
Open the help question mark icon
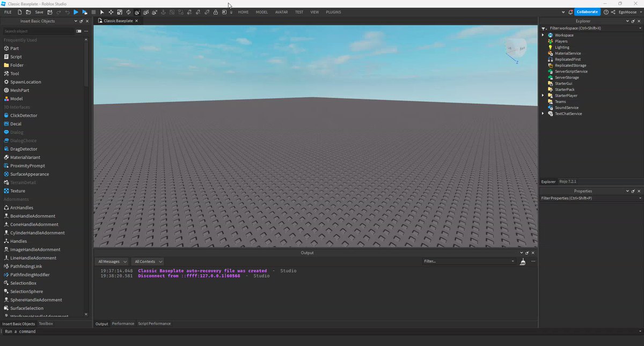tap(605, 12)
